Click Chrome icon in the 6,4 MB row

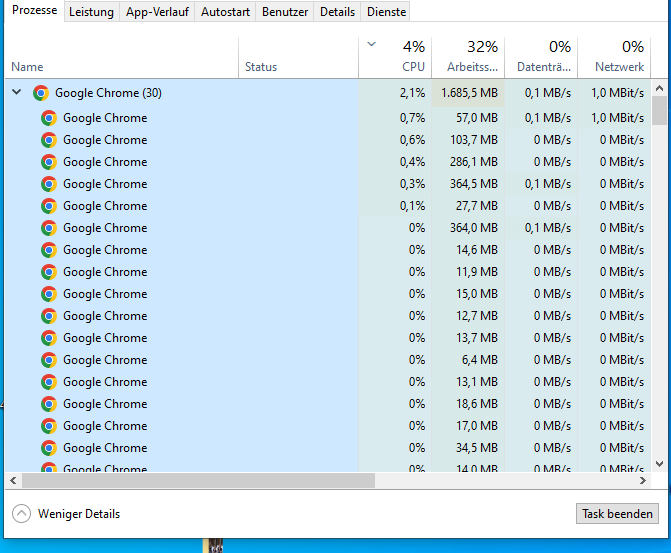(49, 360)
